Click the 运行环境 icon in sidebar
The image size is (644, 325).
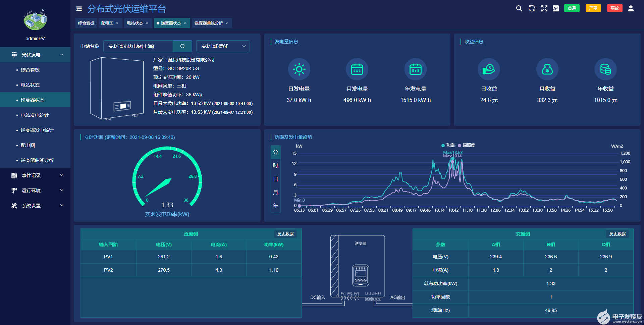coord(14,191)
